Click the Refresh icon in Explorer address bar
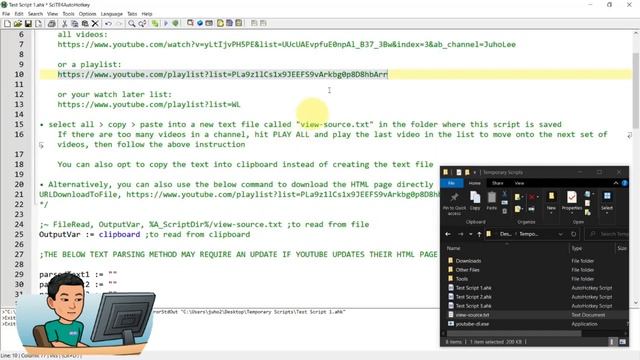The height and width of the screenshot is (360, 640). point(573,234)
